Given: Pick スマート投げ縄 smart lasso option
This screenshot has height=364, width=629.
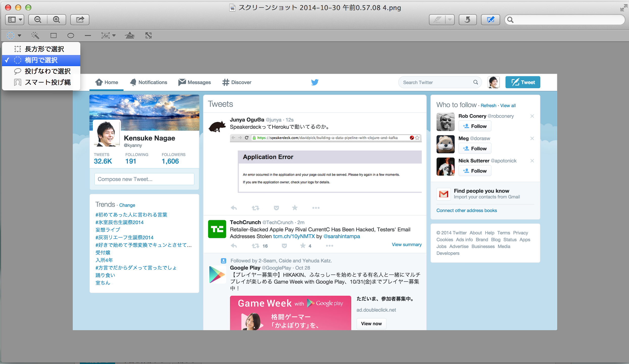Looking at the screenshot, I should pos(47,82).
